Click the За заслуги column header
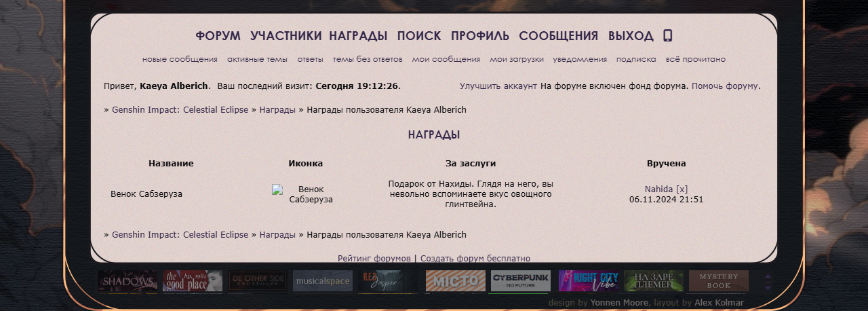Image resolution: width=868 pixels, height=311 pixels. (471, 164)
